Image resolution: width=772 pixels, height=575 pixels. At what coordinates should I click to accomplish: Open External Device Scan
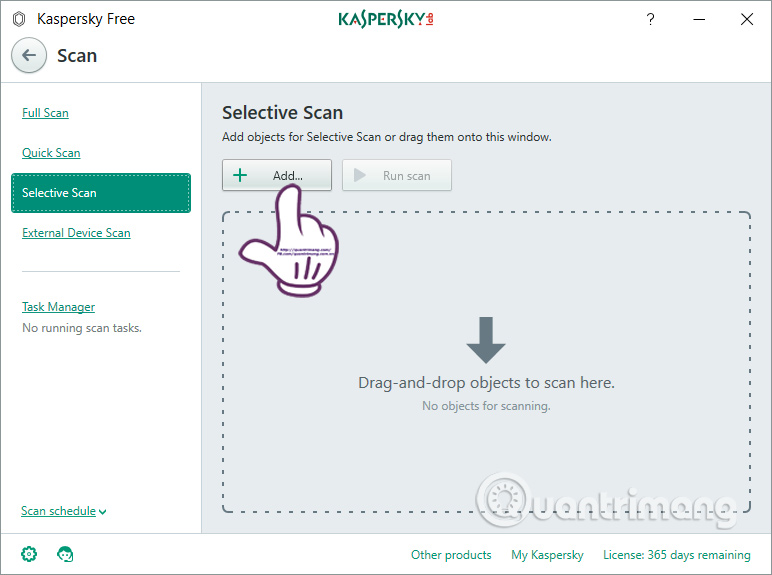point(76,233)
